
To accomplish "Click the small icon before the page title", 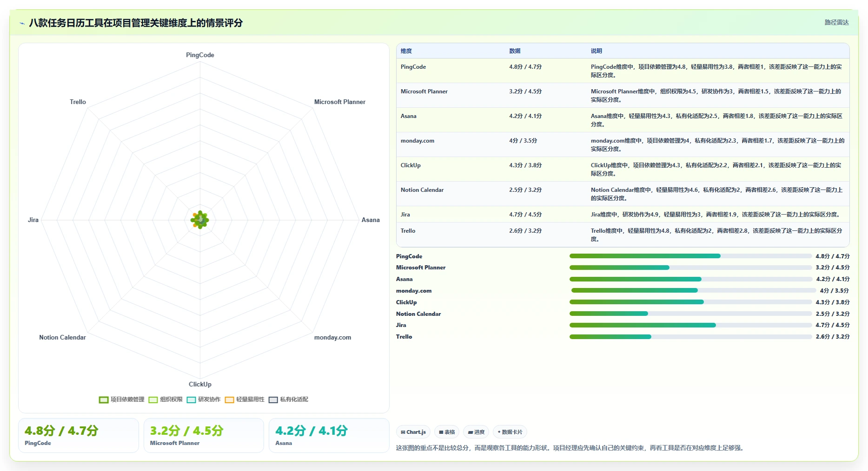I will [22, 23].
